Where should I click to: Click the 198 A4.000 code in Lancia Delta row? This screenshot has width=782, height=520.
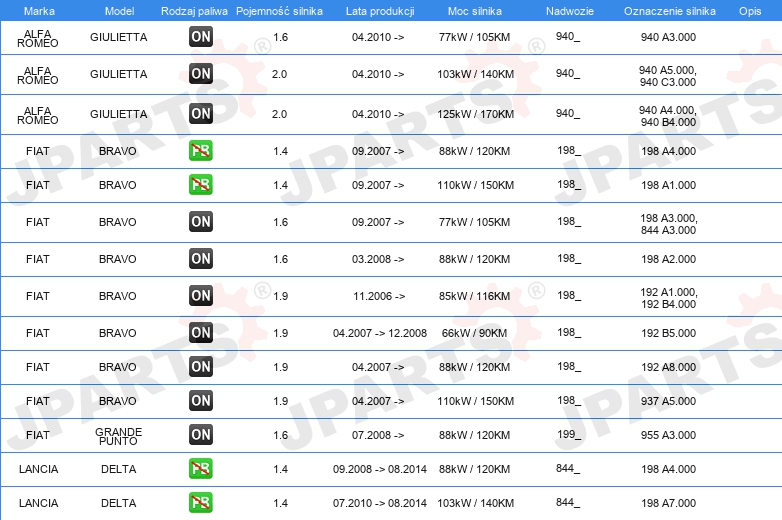click(x=668, y=469)
